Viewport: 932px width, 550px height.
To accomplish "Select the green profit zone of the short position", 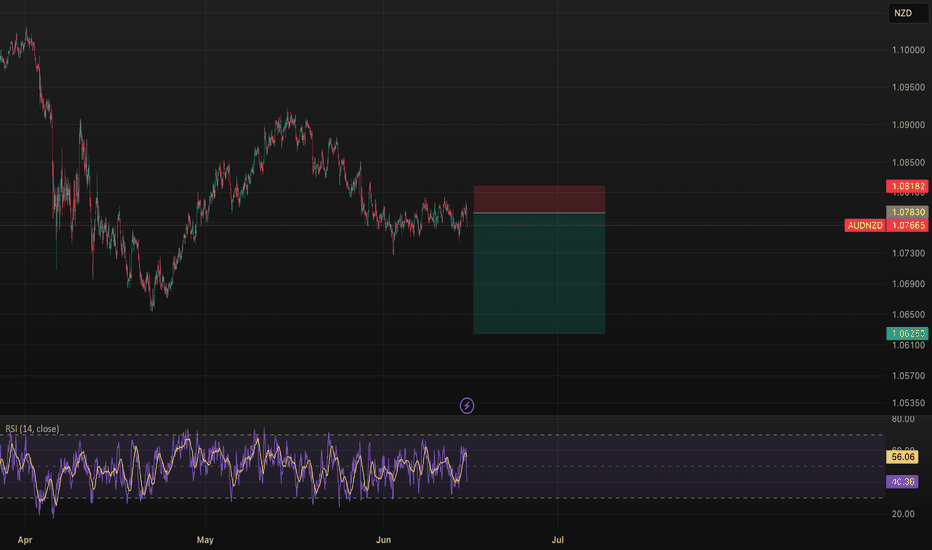I will click(x=539, y=274).
